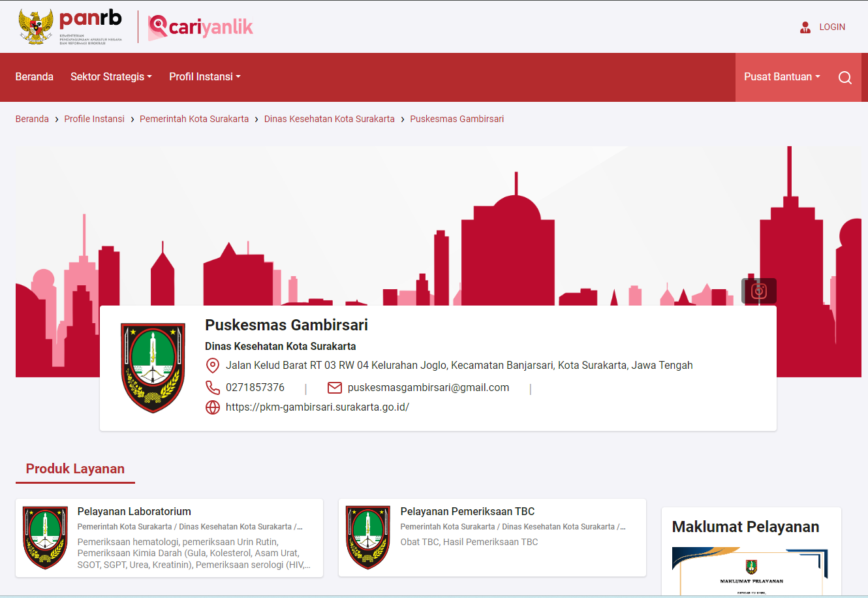
Task: Expand the Profil Instansi dropdown menu
Action: 205,77
